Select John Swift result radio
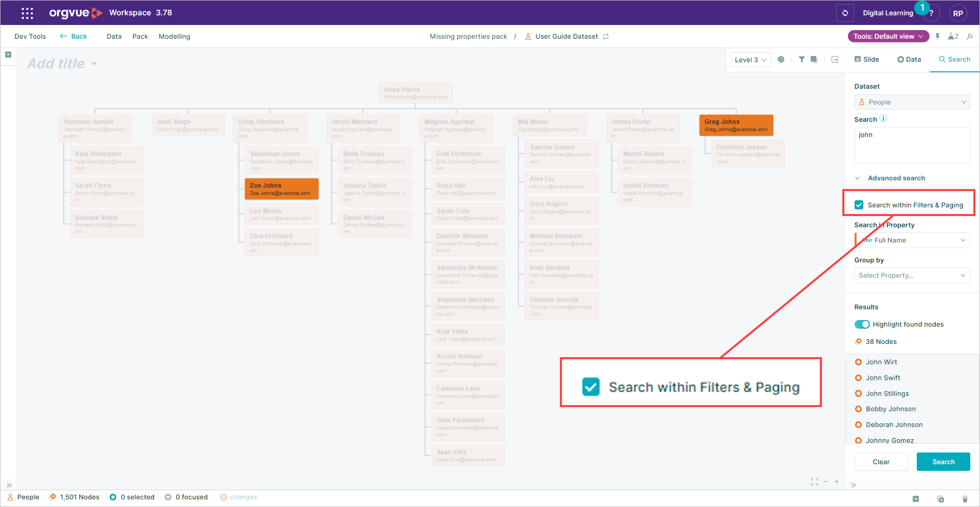 (x=858, y=378)
